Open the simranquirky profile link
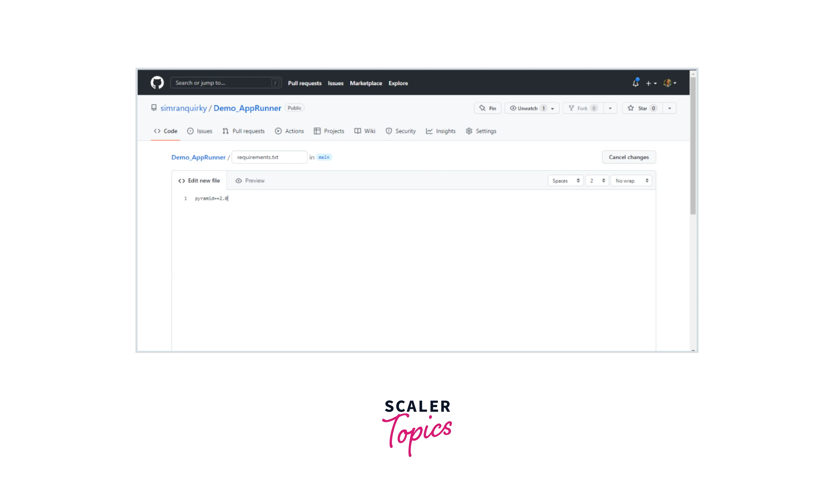 (183, 108)
